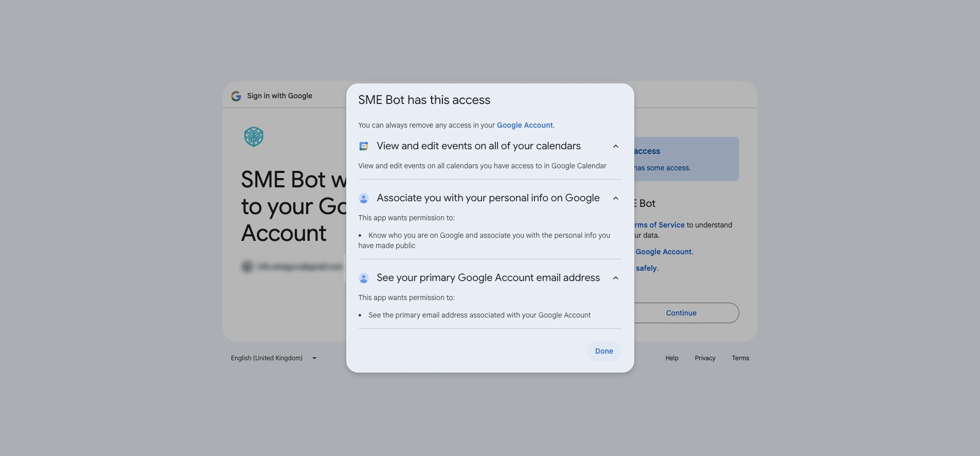The image size is (980, 456).
Task: Collapse the personal info permission section
Action: coord(615,198)
